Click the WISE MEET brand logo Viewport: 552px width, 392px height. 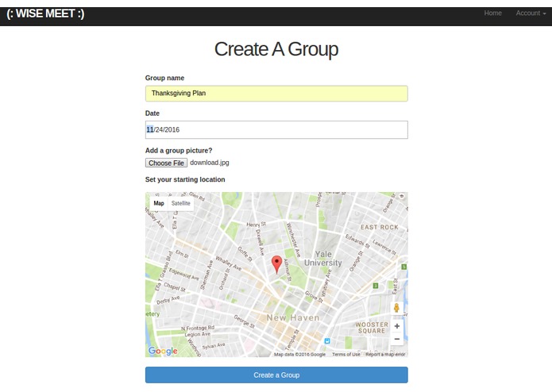tap(45, 13)
